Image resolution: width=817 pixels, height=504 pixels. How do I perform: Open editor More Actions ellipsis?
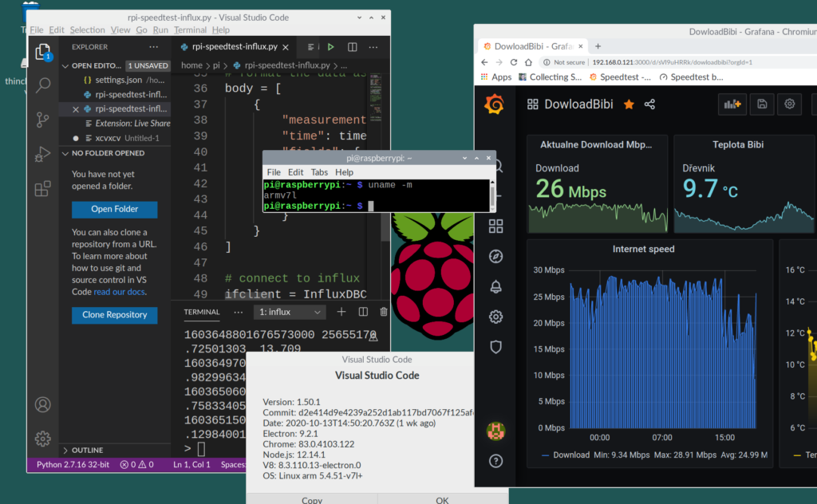373,47
